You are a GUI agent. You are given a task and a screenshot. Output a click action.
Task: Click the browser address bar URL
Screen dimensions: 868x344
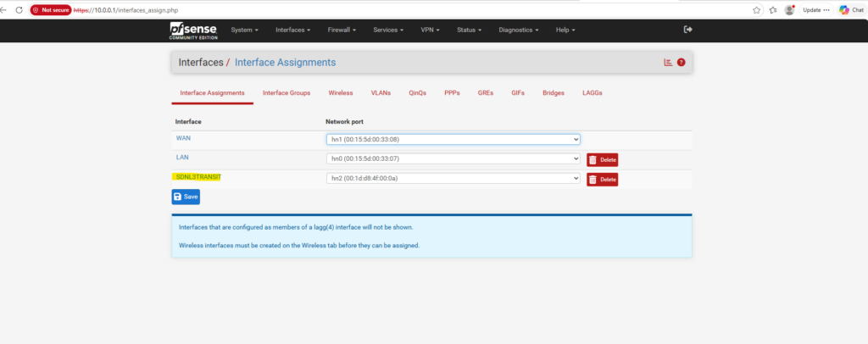[x=125, y=10]
